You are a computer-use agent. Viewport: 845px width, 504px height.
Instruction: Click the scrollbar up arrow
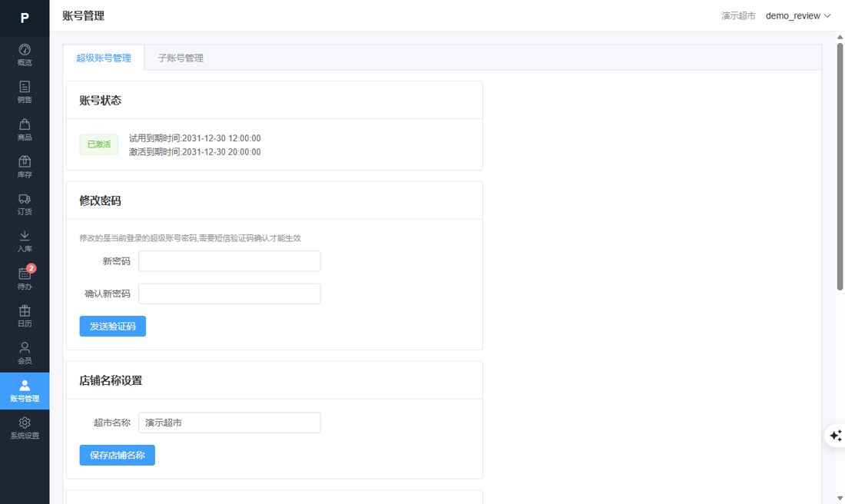(x=840, y=37)
